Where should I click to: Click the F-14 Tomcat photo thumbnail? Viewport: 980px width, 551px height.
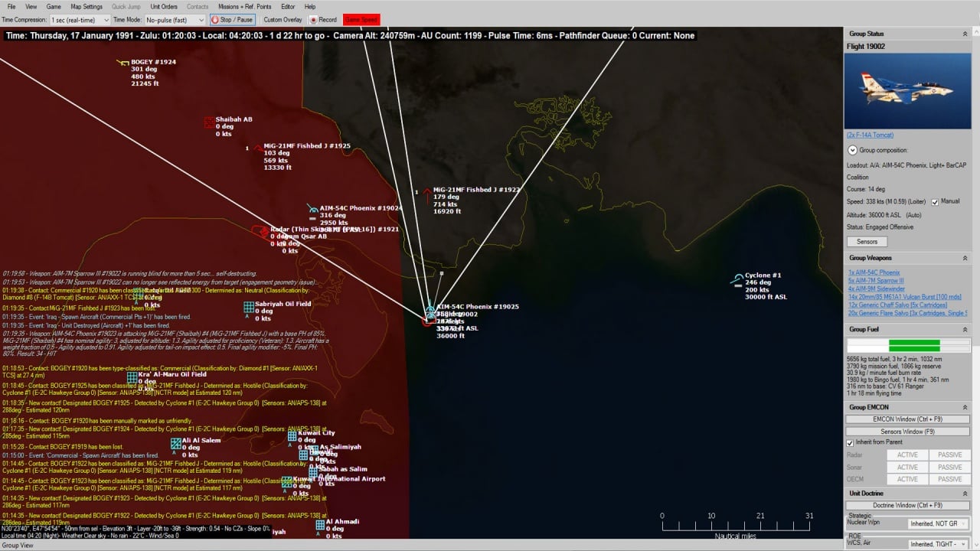(x=907, y=90)
